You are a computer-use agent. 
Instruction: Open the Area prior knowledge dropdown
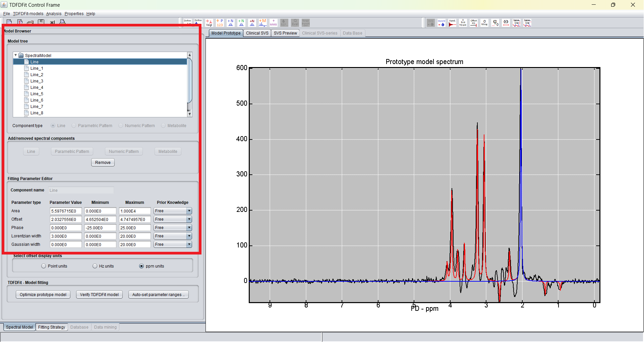pos(189,211)
